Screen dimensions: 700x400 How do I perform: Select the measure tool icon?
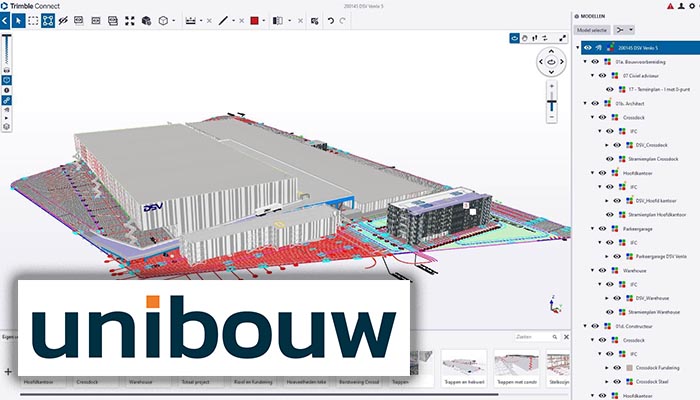point(191,21)
